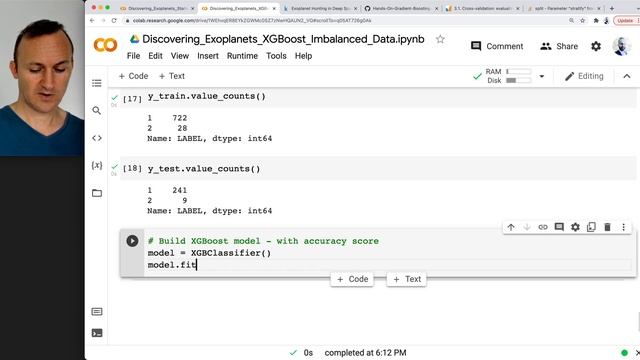Switch to the split Parameter stratify tab
The image size is (640, 360).
[x=564, y=8]
